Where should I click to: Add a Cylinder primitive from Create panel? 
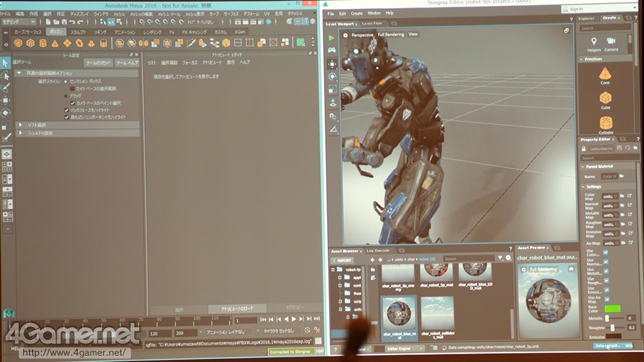pos(606,125)
